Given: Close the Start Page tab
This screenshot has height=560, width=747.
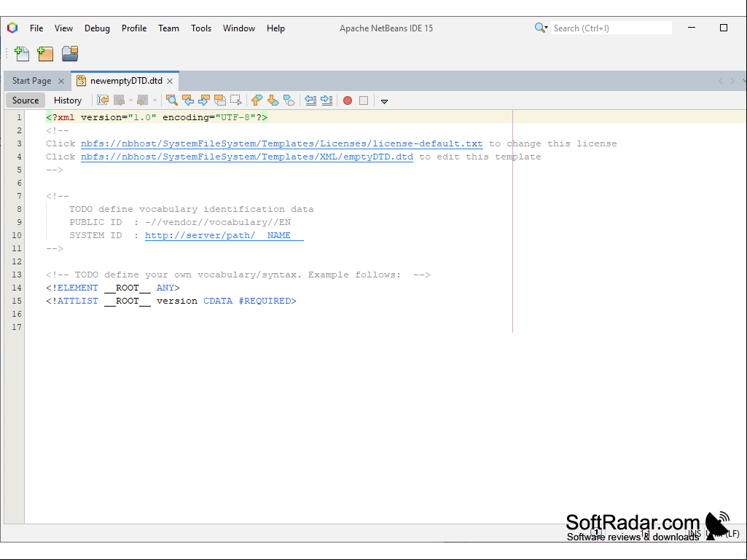Looking at the screenshot, I should click(61, 82).
